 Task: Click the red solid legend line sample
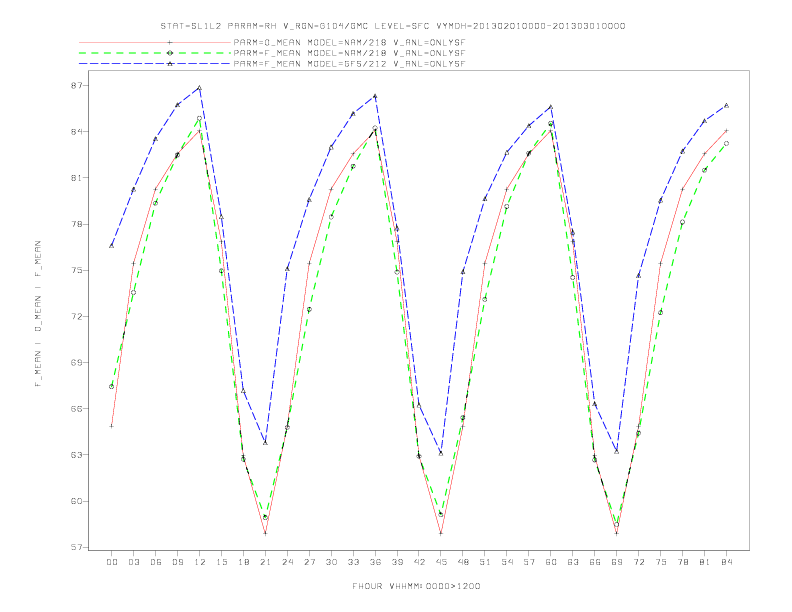coord(155,42)
